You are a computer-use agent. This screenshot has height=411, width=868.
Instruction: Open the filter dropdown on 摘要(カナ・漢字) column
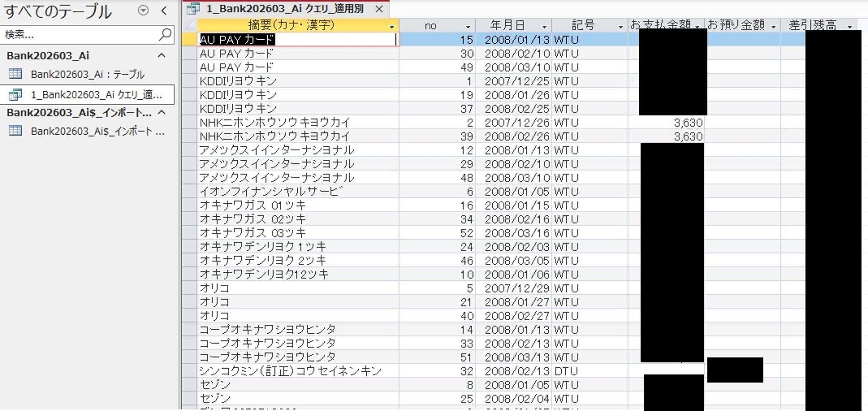point(391,26)
